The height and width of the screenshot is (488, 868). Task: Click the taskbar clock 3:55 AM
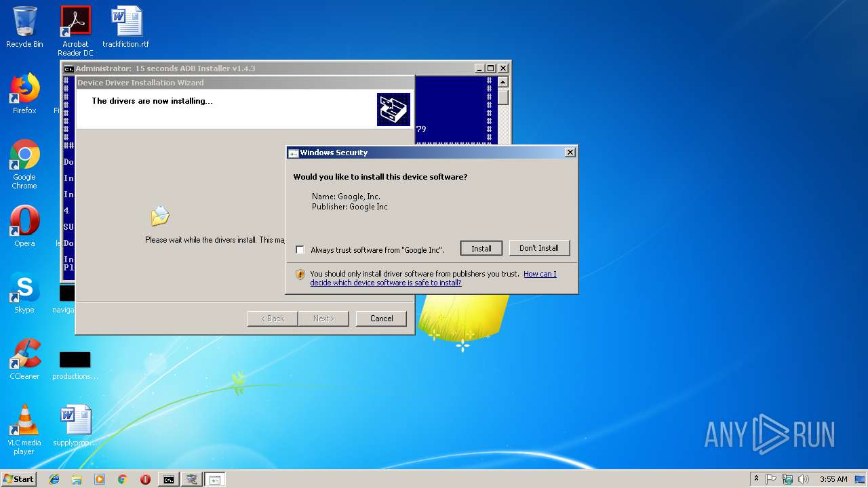(x=833, y=479)
